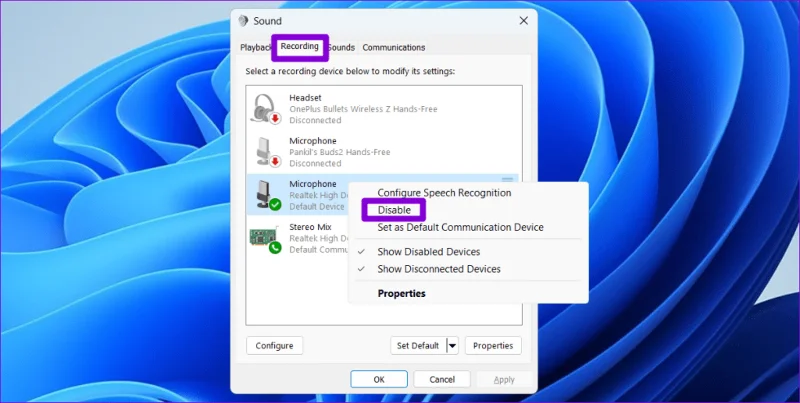Select Disable in the context menu
The width and height of the screenshot is (800, 403).
(394, 210)
